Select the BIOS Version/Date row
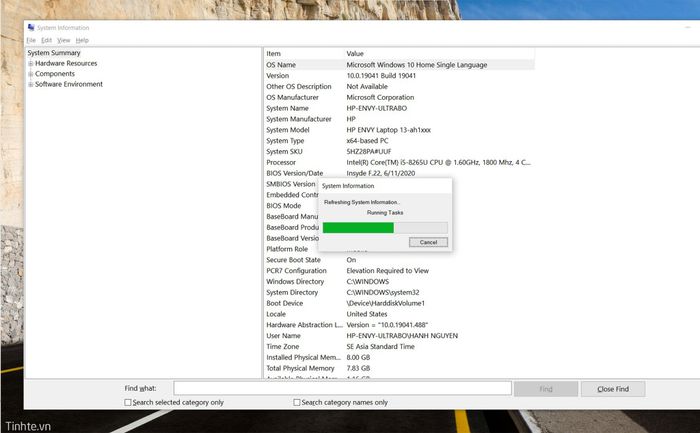Image resolution: width=700 pixels, height=433 pixels. (x=399, y=173)
